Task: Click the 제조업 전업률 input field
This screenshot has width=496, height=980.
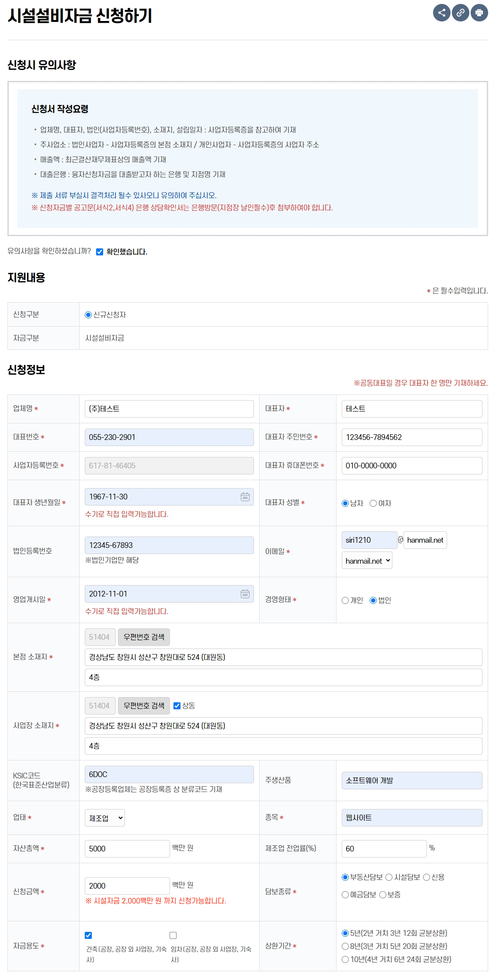Action: click(x=384, y=849)
